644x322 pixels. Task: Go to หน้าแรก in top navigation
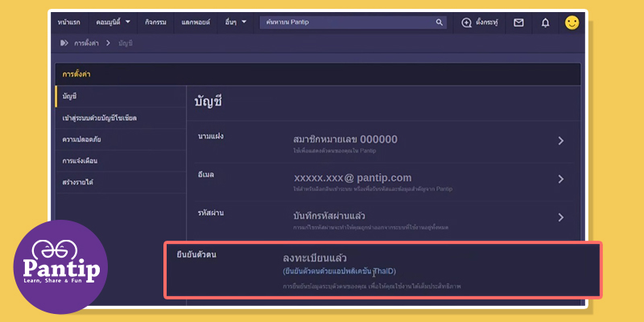click(x=69, y=23)
